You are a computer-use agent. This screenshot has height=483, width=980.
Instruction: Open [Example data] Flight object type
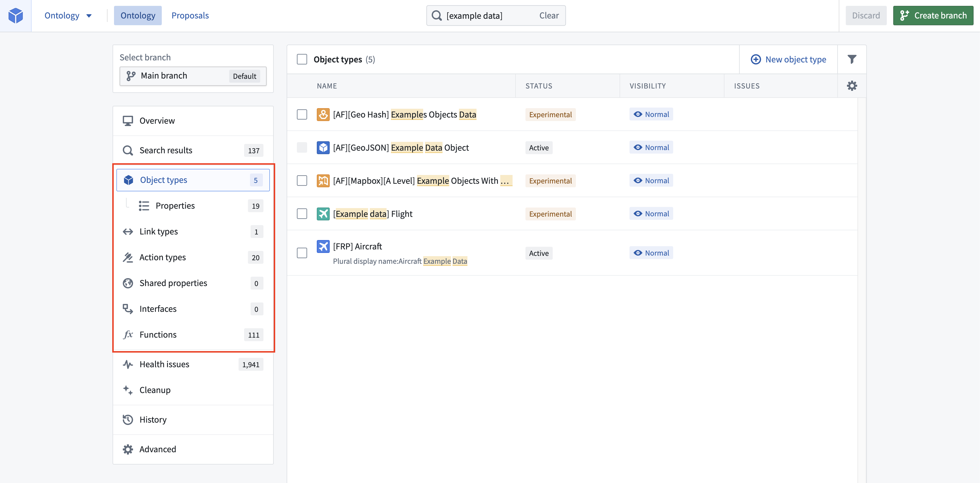click(x=372, y=214)
